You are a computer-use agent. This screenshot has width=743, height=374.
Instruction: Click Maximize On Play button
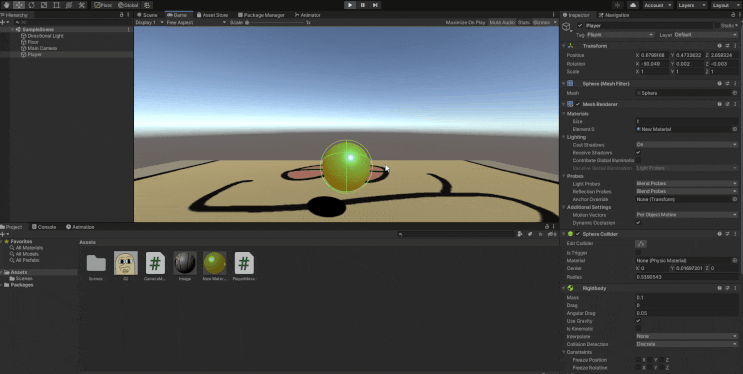click(x=465, y=22)
